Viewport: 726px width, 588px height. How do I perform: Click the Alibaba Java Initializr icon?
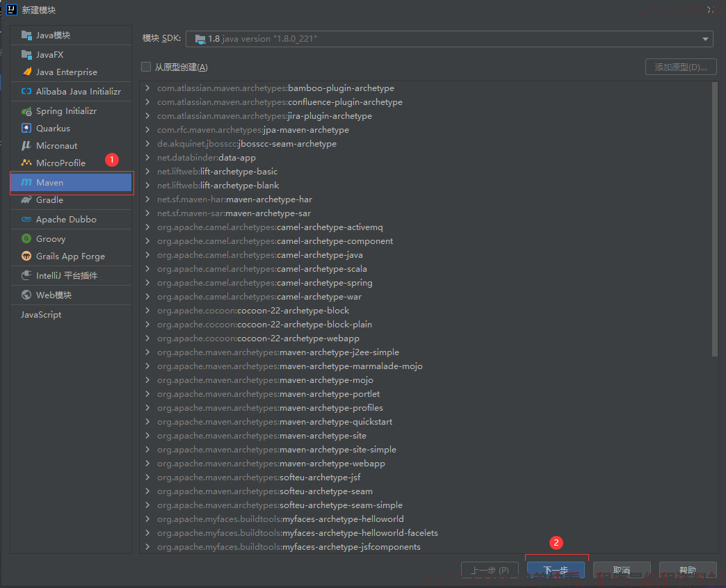[26, 91]
